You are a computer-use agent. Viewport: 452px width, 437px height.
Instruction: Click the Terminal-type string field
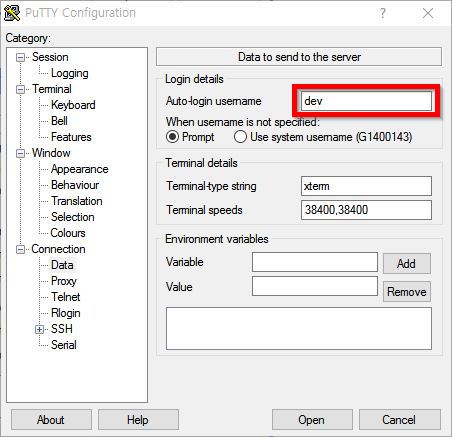click(x=366, y=186)
